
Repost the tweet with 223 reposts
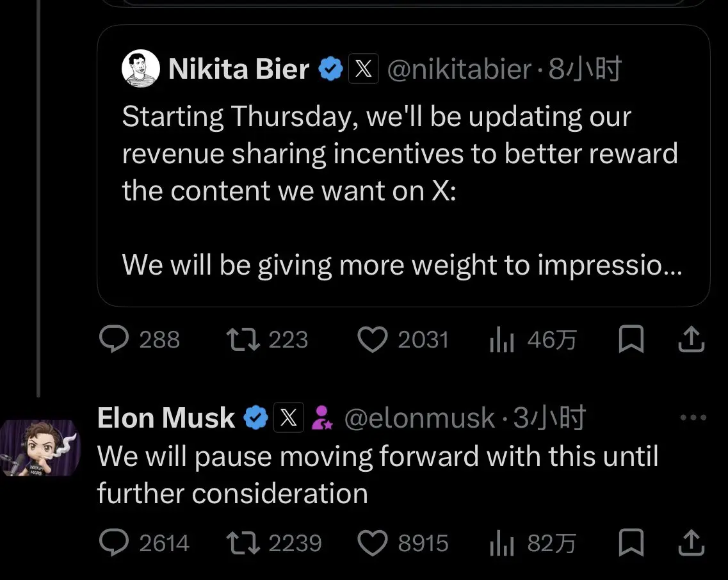coord(243,340)
